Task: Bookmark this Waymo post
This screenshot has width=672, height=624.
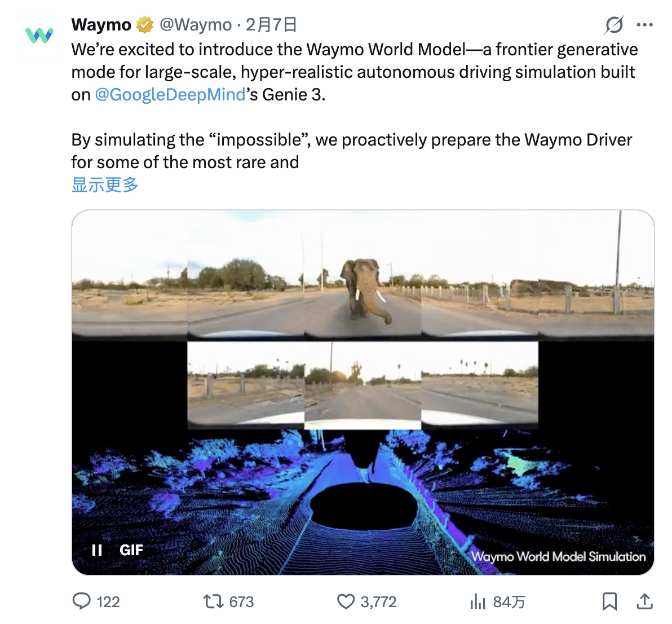Action: [x=609, y=601]
